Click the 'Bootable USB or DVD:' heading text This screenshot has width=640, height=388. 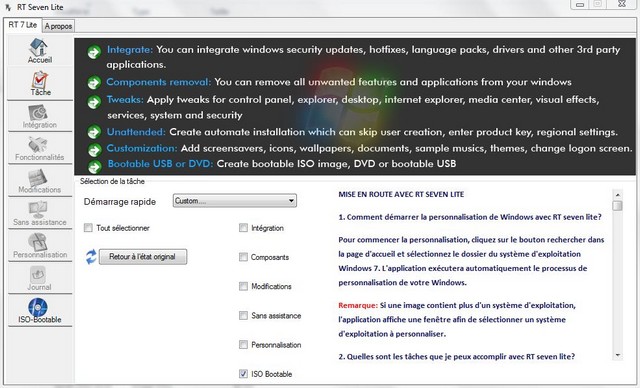click(x=160, y=164)
